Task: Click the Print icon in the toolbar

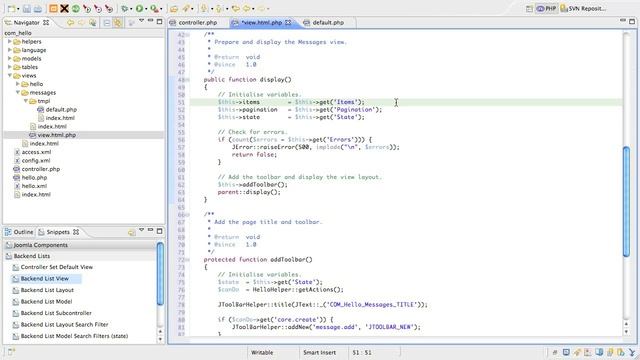Action: [x=38, y=9]
